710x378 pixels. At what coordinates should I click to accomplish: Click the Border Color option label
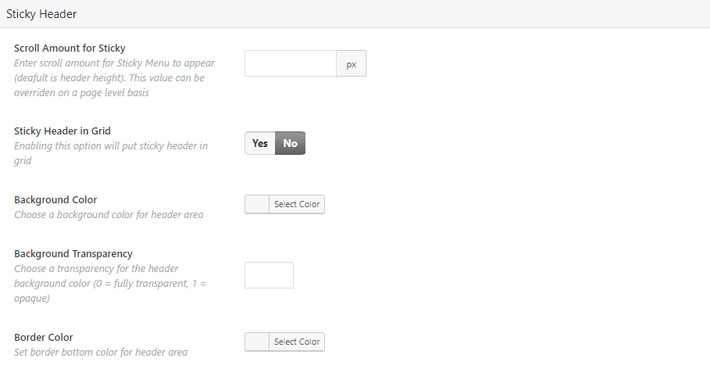pyautogui.click(x=43, y=337)
